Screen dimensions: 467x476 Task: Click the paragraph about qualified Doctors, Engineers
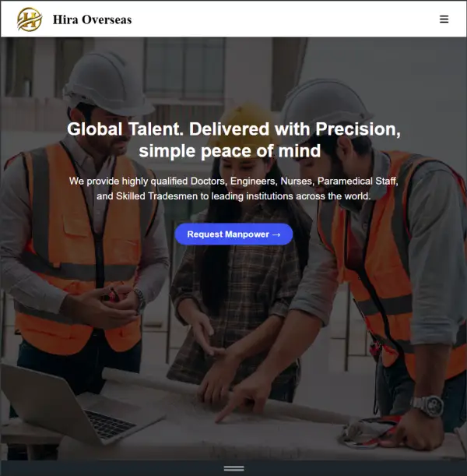tap(233, 189)
